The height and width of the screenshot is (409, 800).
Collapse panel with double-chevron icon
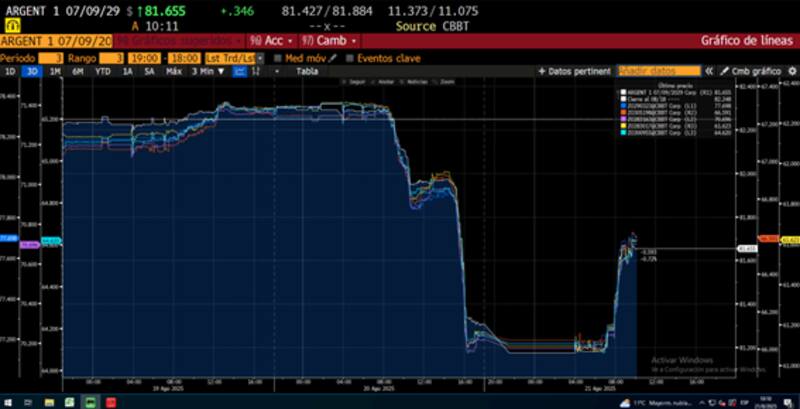point(709,72)
